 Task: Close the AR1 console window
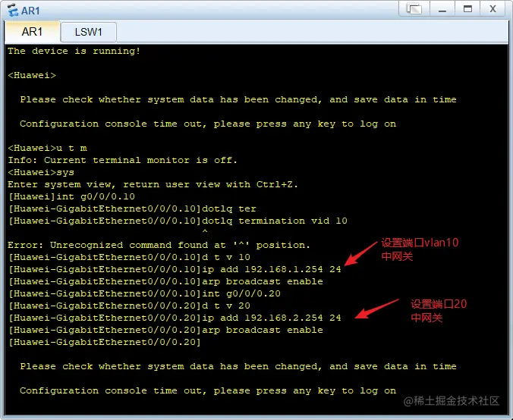click(x=493, y=9)
